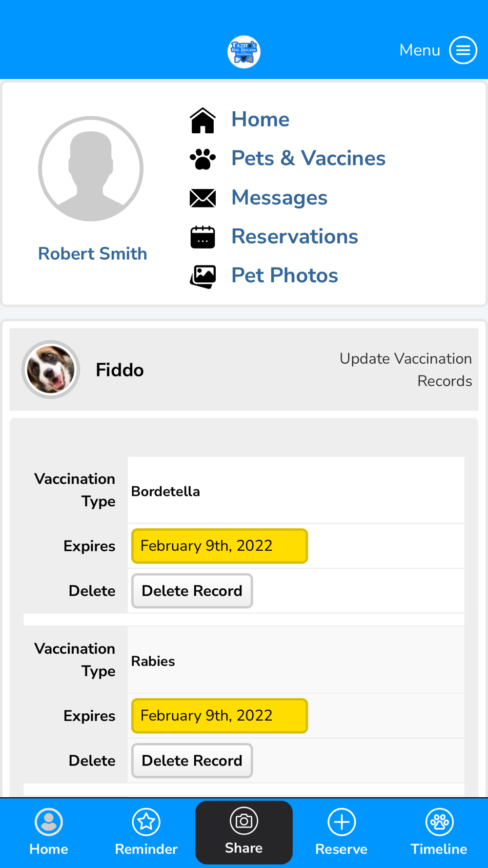
Task: Go to the Timeline tab
Action: click(x=439, y=832)
